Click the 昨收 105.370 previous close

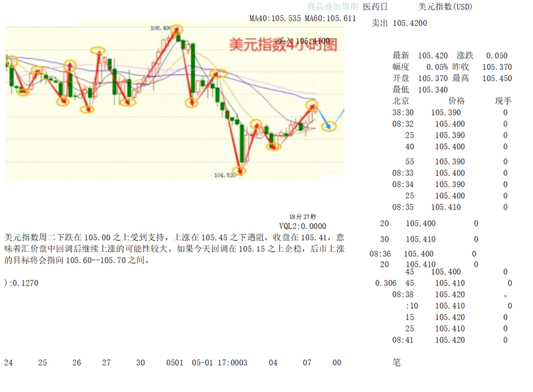point(482,67)
